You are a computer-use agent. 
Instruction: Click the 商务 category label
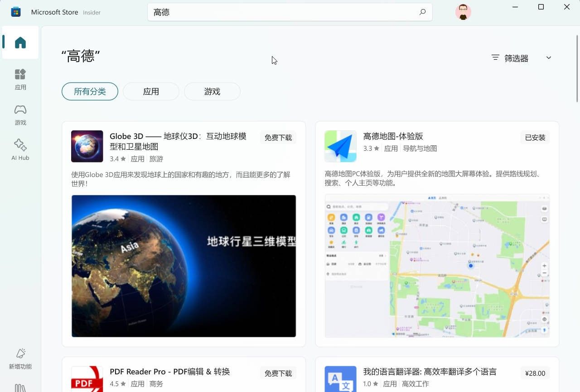pyautogui.click(x=156, y=384)
